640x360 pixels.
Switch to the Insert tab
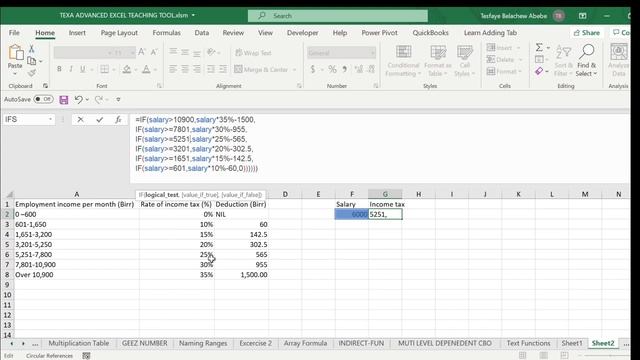pyautogui.click(x=77, y=33)
